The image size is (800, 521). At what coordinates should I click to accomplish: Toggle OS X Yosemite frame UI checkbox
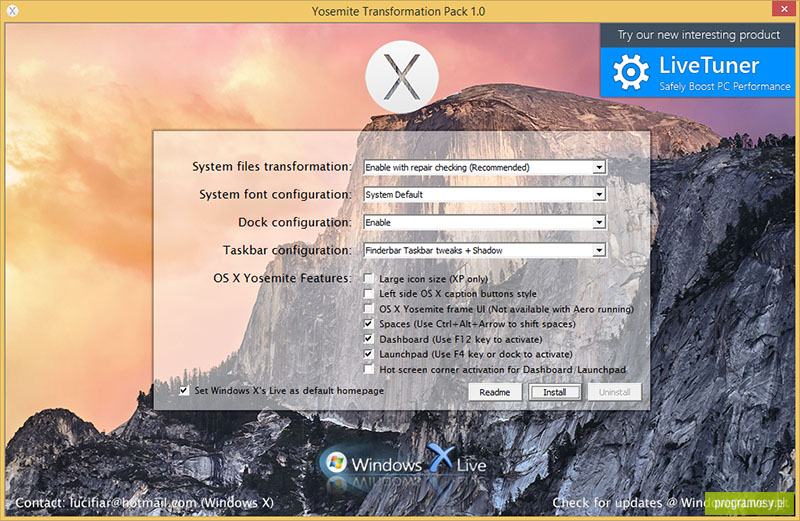(368, 308)
